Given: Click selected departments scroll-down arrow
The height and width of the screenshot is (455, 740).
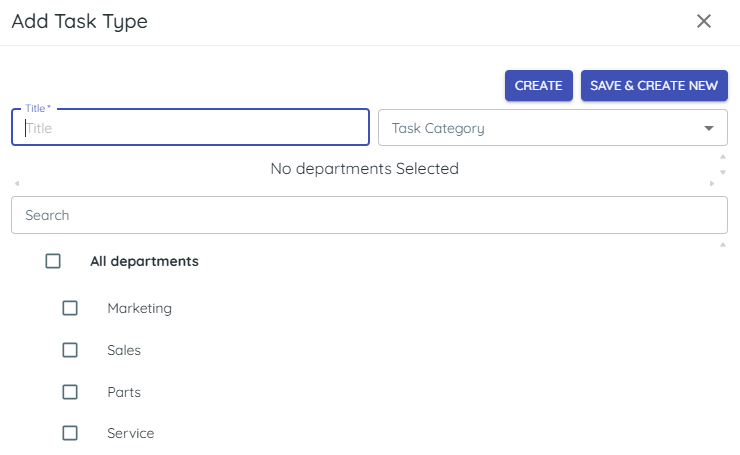Looking at the screenshot, I should [723, 172].
